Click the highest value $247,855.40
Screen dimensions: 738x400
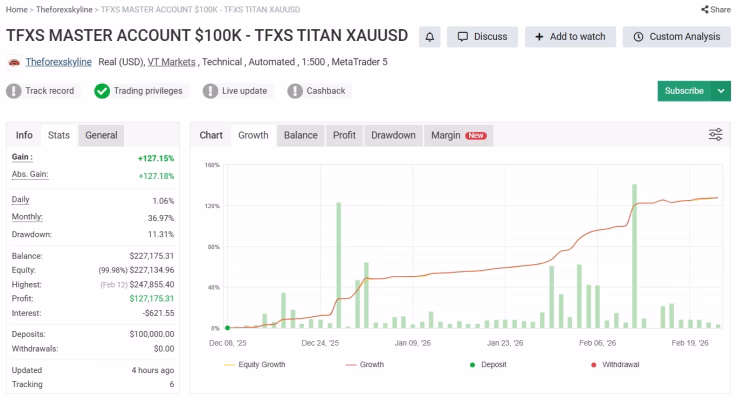(x=152, y=285)
